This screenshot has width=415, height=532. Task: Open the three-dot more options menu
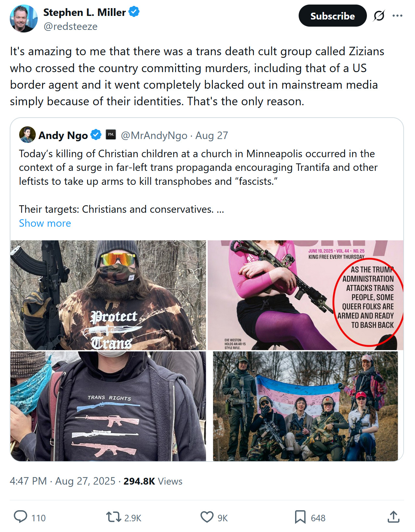(x=397, y=16)
